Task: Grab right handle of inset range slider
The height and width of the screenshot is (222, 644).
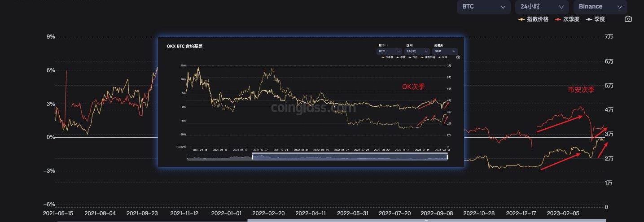Action: [x=447, y=157]
